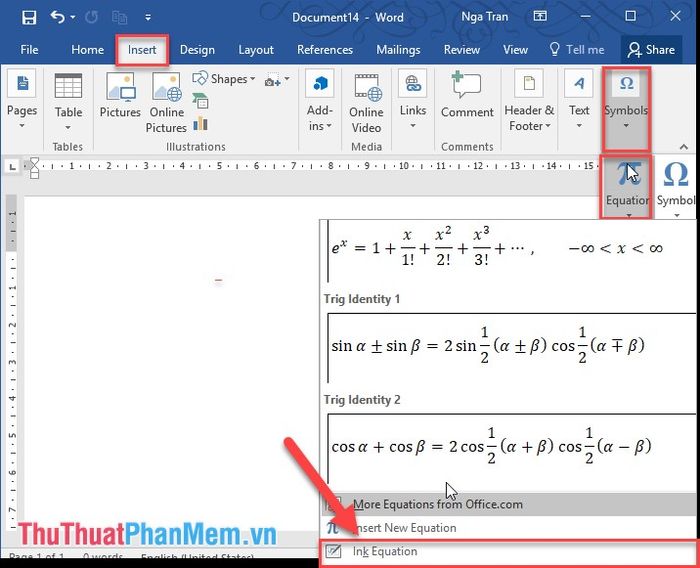Choose Insert New Equation

(509, 528)
